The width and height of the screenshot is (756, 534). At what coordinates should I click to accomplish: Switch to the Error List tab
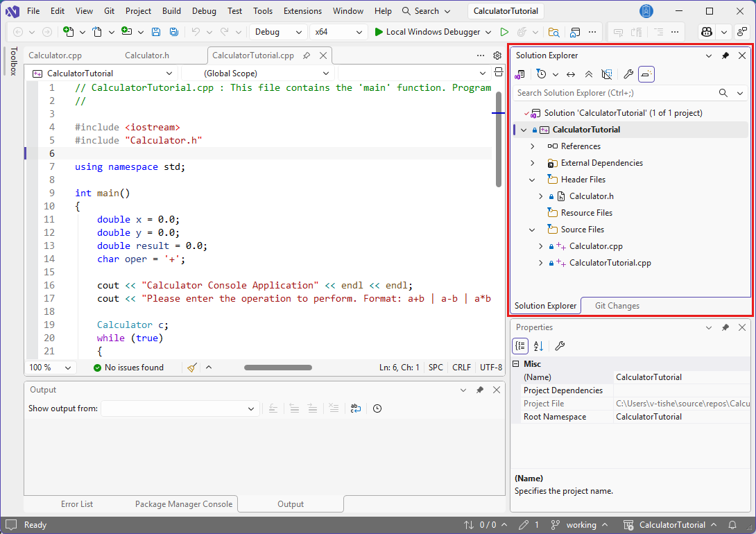pos(77,504)
